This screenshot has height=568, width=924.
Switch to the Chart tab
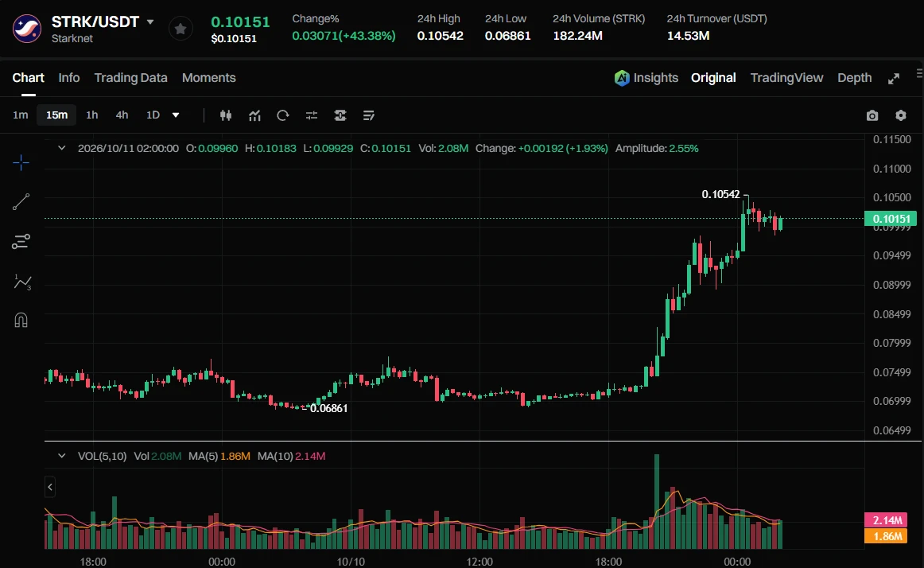[29, 78]
